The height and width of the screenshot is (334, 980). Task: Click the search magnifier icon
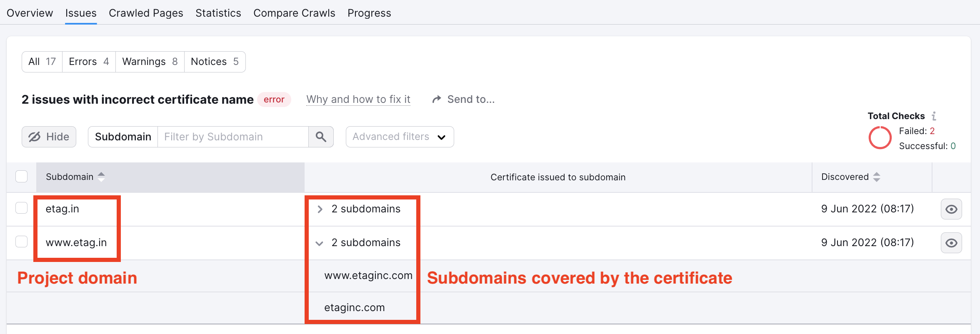click(x=321, y=137)
